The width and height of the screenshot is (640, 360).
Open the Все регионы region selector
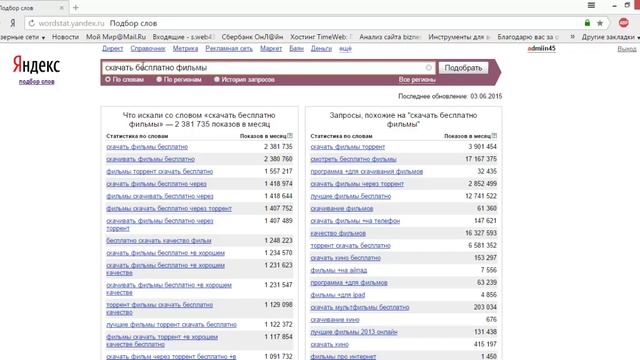(x=417, y=80)
